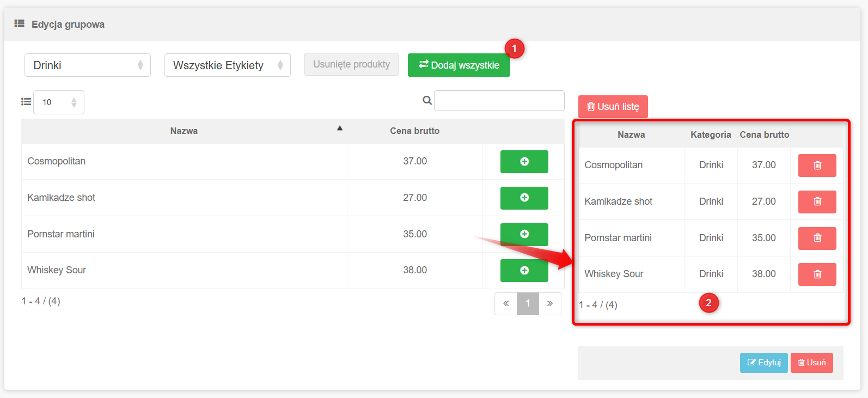Add Kamikadze shot using the plus icon

524,198
